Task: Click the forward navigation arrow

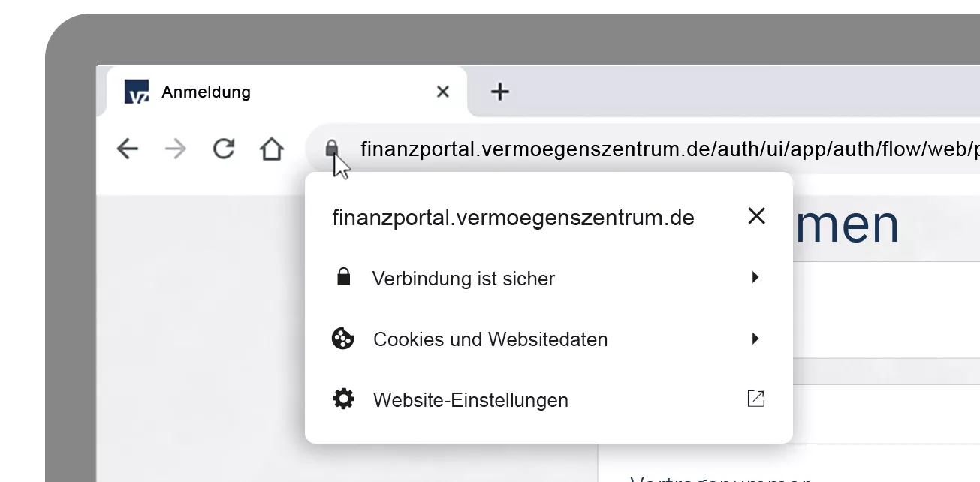Action: (175, 149)
